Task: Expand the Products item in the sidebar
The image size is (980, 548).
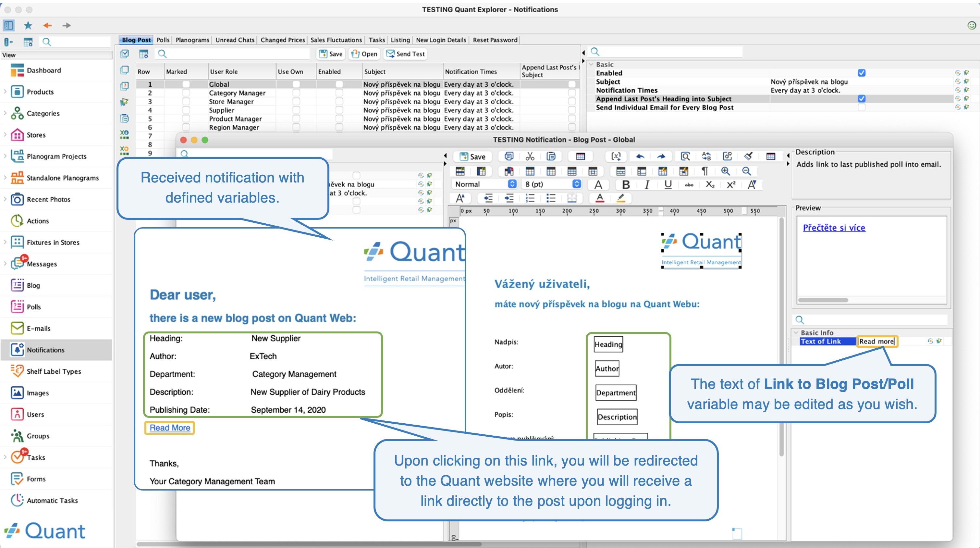Action: click(x=5, y=92)
